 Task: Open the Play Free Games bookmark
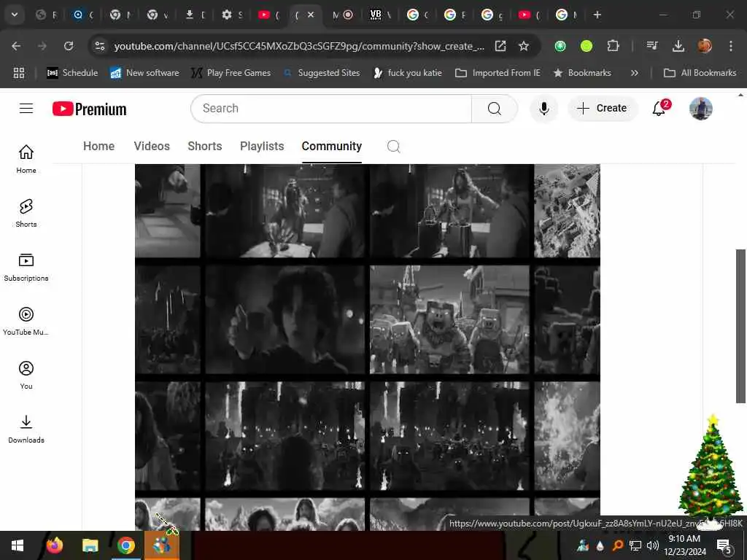tap(231, 73)
